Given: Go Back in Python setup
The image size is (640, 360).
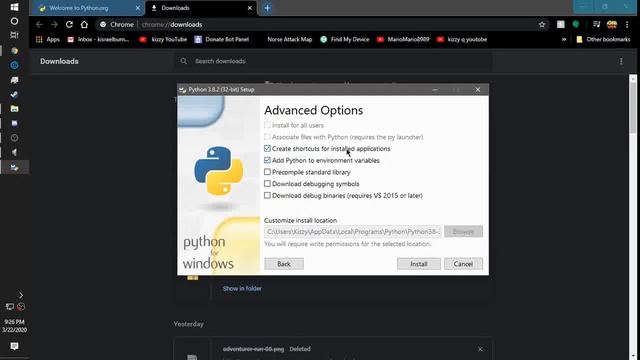Looking at the screenshot, I should [284, 264].
